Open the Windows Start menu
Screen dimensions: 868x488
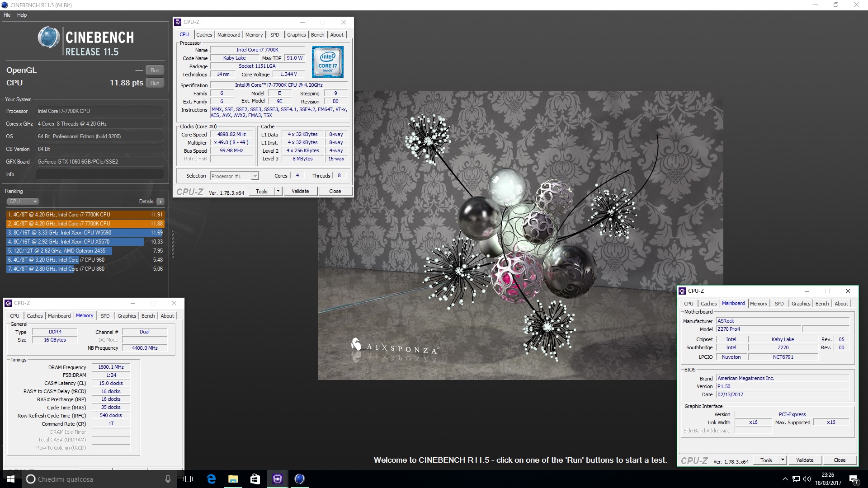pos(11,479)
